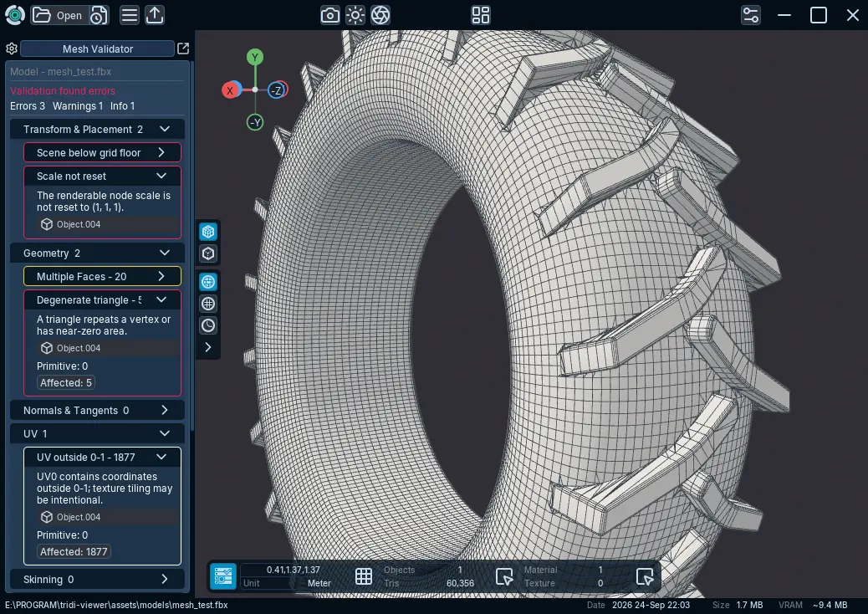This screenshot has height=614, width=868.
Task: Click the aperture render mode icon
Action: click(380, 15)
